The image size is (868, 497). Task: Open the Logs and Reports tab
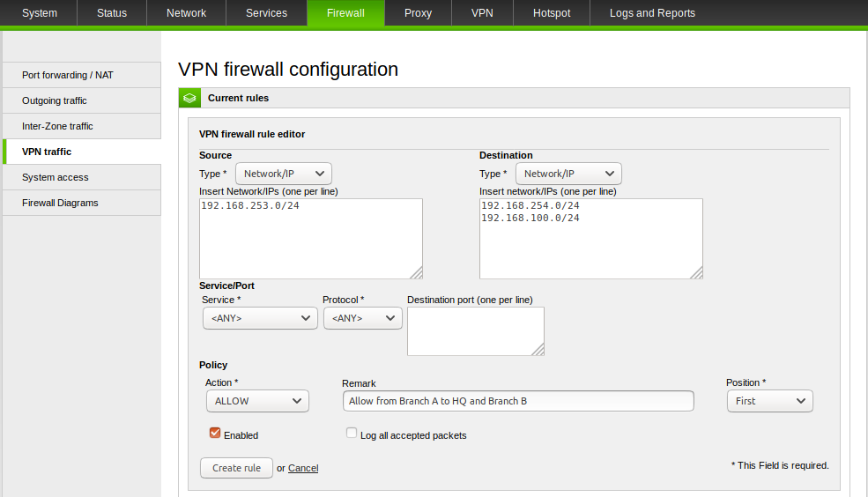click(x=652, y=13)
